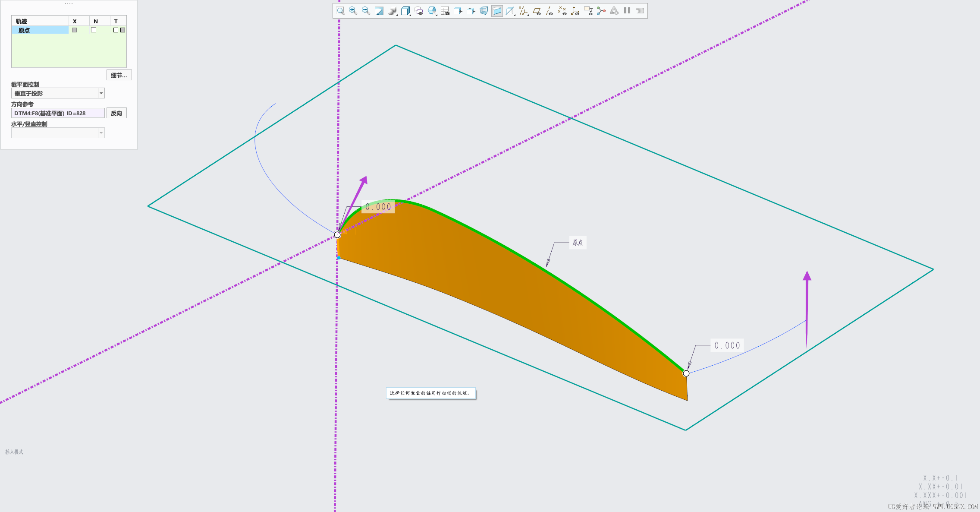Click the pause icon in toolbar
980x512 pixels.
(x=627, y=11)
